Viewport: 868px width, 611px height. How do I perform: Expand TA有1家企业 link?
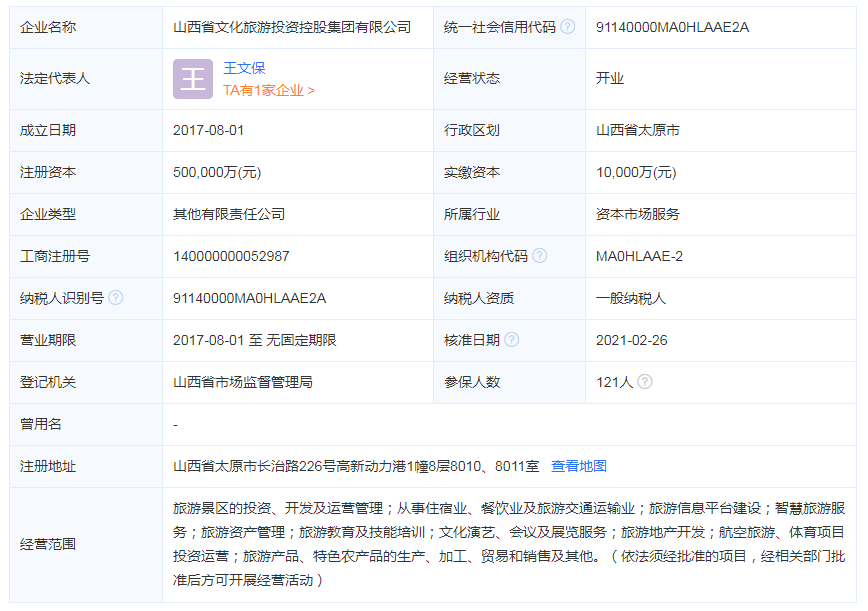coord(269,90)
